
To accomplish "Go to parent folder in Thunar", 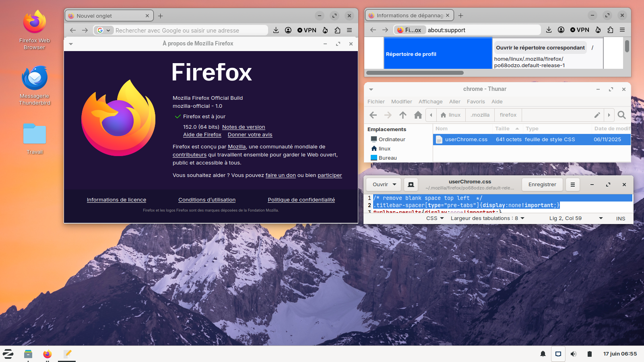I will (403, 115).
